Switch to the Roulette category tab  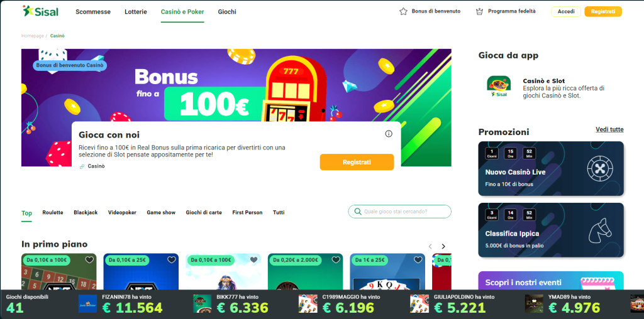pyautogui.click(x=53, y=212)
